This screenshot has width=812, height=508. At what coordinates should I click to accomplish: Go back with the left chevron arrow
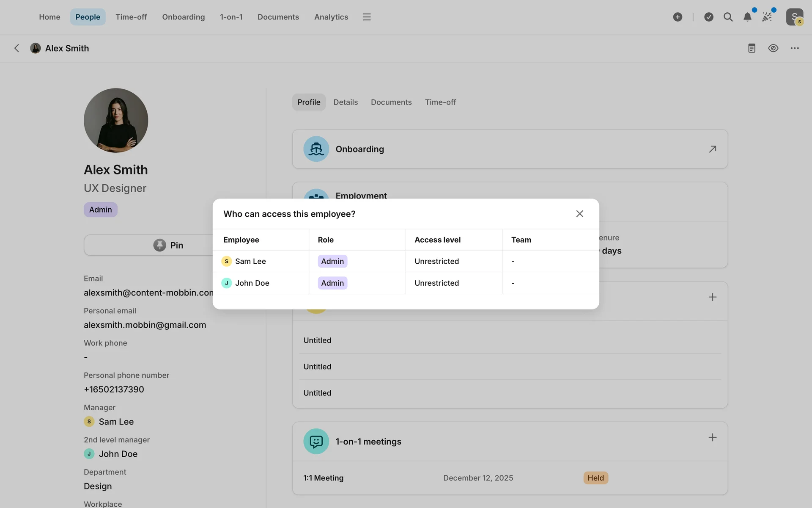(x=16, y=48)
